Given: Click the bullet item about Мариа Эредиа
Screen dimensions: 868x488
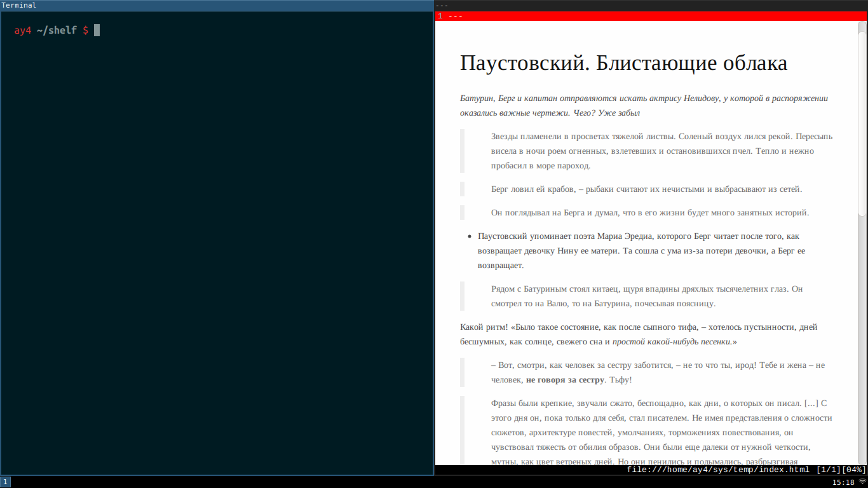Looking at the screenshot, I should (642, 250).
